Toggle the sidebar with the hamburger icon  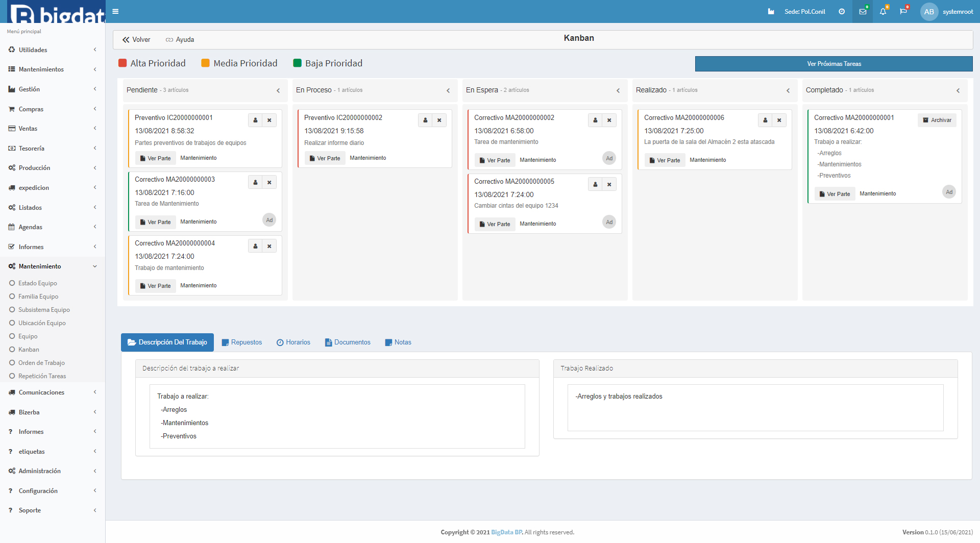coord(115,11)
